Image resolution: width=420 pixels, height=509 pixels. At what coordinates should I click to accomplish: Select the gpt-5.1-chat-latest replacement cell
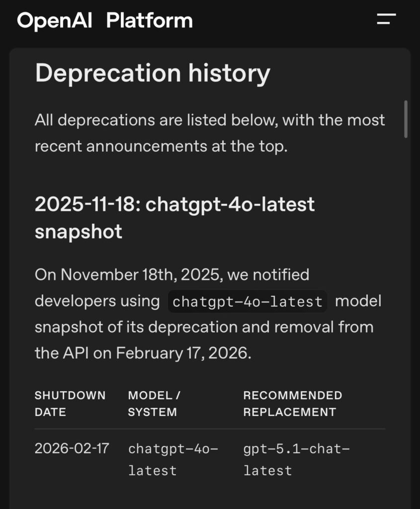click(x=296, y=459)
